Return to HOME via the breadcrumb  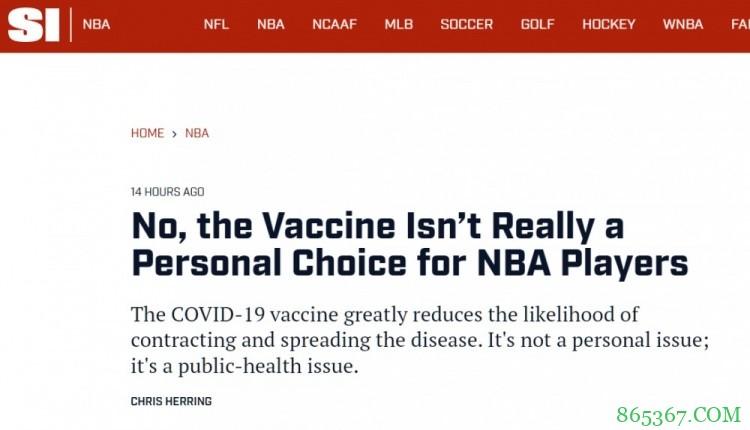pyautogui.click(x=147, y=133)
